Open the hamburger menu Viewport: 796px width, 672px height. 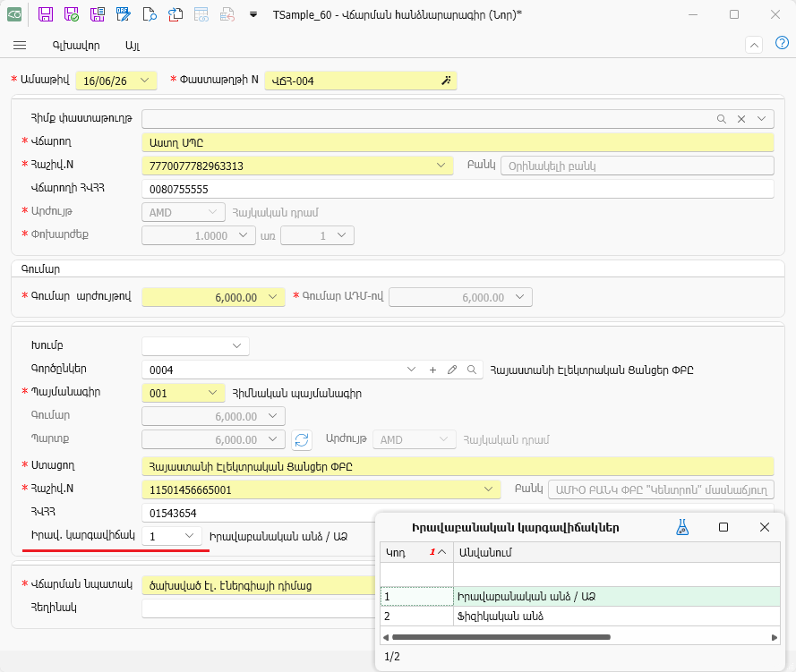click(20, 45)
